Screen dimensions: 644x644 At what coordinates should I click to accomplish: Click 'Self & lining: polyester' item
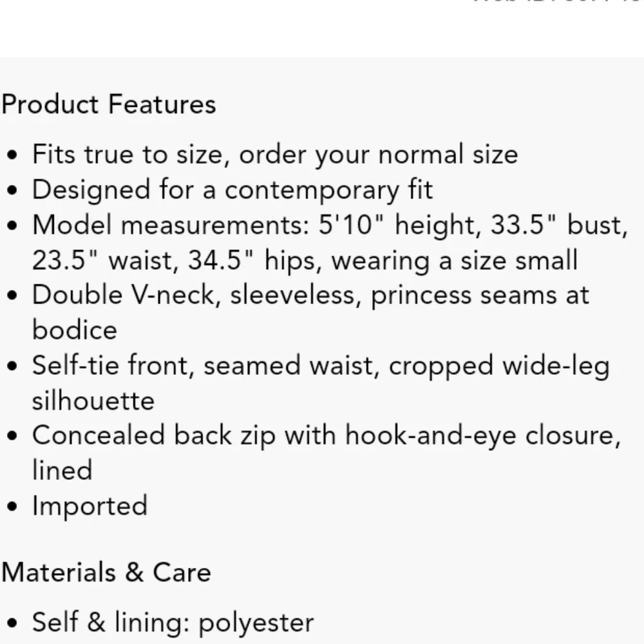pos(173,622)
